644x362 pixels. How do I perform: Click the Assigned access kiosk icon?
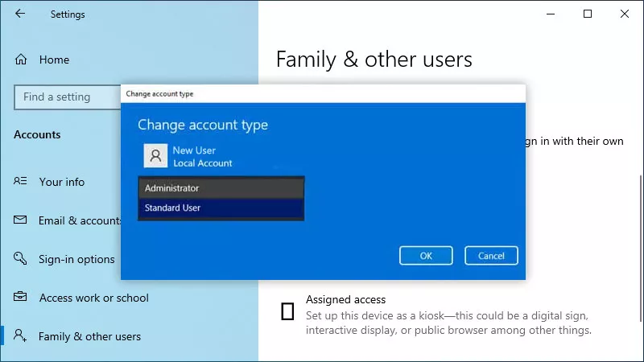point(287,311)
